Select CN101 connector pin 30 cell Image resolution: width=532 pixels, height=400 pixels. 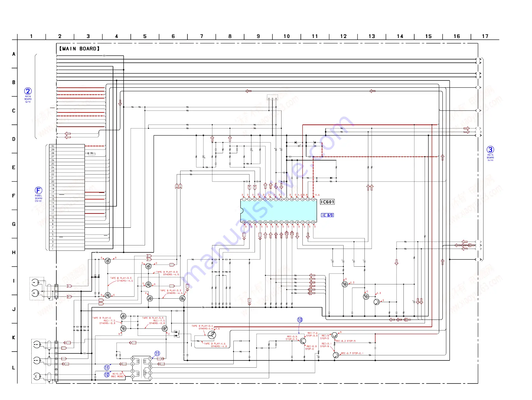[x=53, y=146]
